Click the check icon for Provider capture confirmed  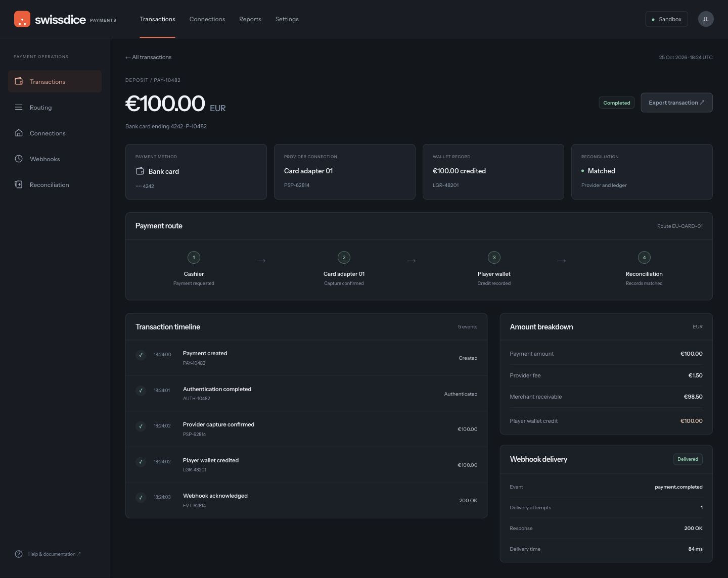tap(141, 426)
